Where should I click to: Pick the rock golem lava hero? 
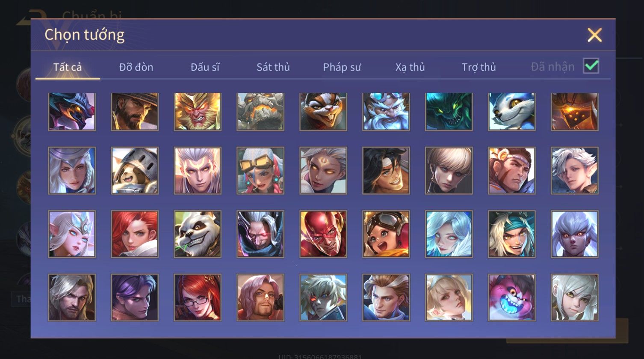260,112
